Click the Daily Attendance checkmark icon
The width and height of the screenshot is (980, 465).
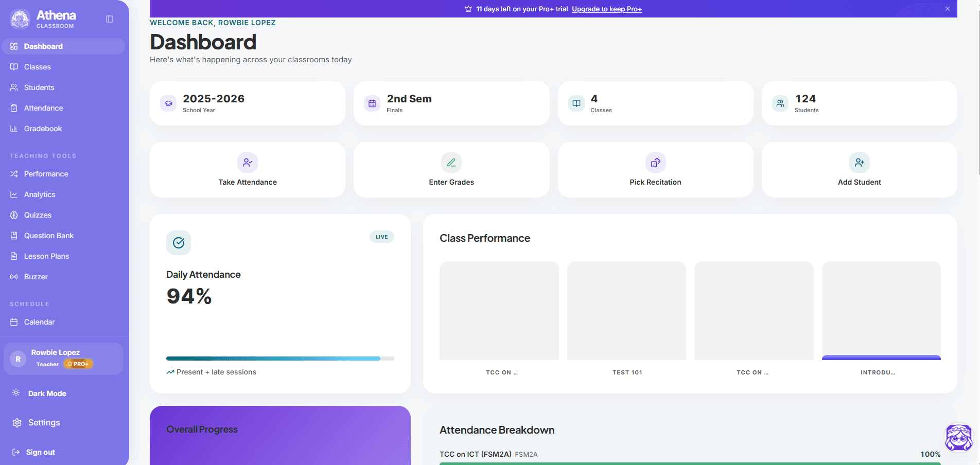coord(179,243)
